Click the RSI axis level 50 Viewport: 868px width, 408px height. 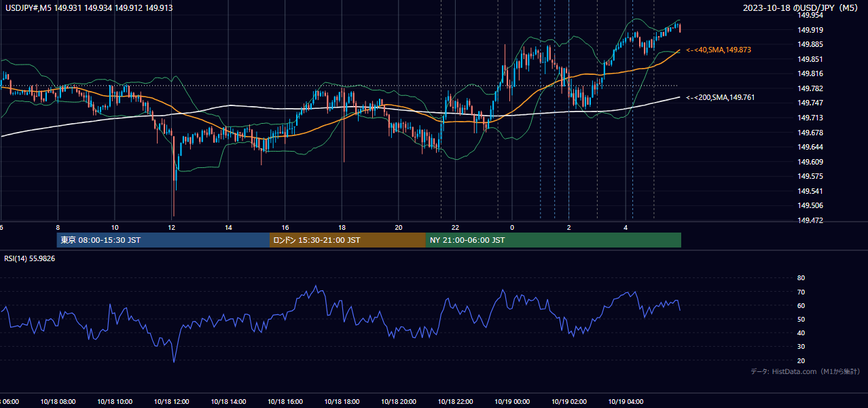click(x=801, y=319)
